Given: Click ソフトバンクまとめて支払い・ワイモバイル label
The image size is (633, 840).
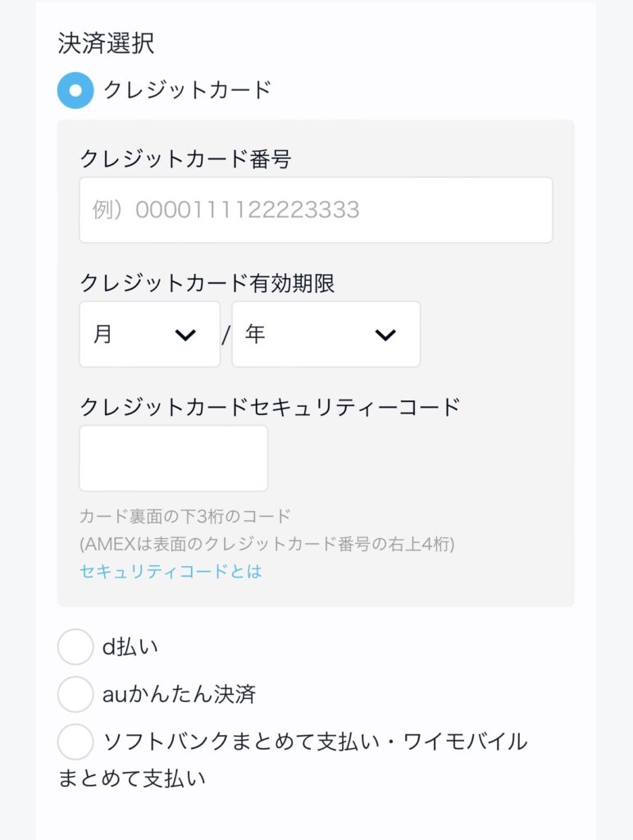Looking at the screenshot, I should [x=293, y=760].
